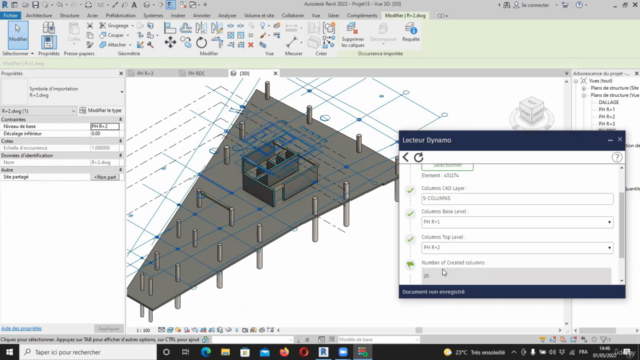Collapse the Contraintes property group

point(120,120)
